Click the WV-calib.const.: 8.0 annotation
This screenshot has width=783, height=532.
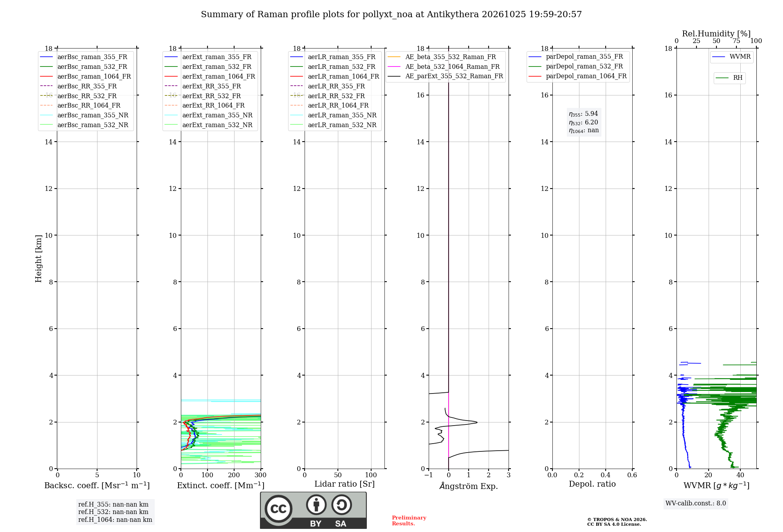[696, 503]
